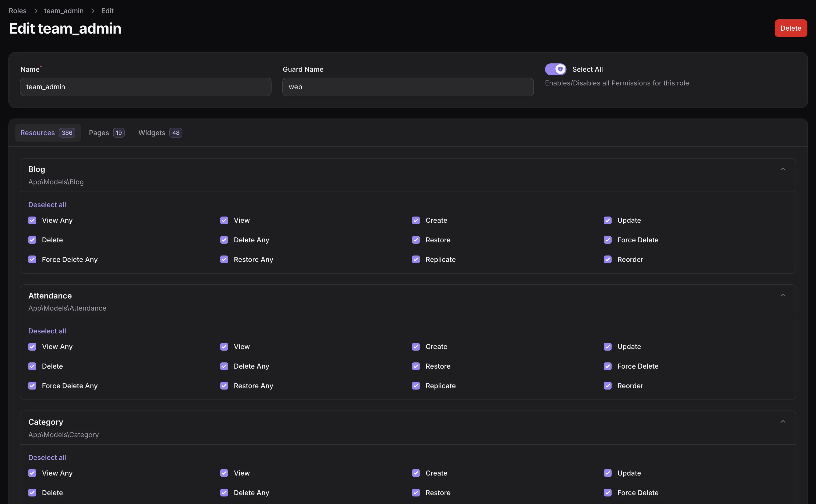This screenshot has height=504, width=816.
Task: Uncheck Attendance Delete checkbox
Action: pos(32,366)
